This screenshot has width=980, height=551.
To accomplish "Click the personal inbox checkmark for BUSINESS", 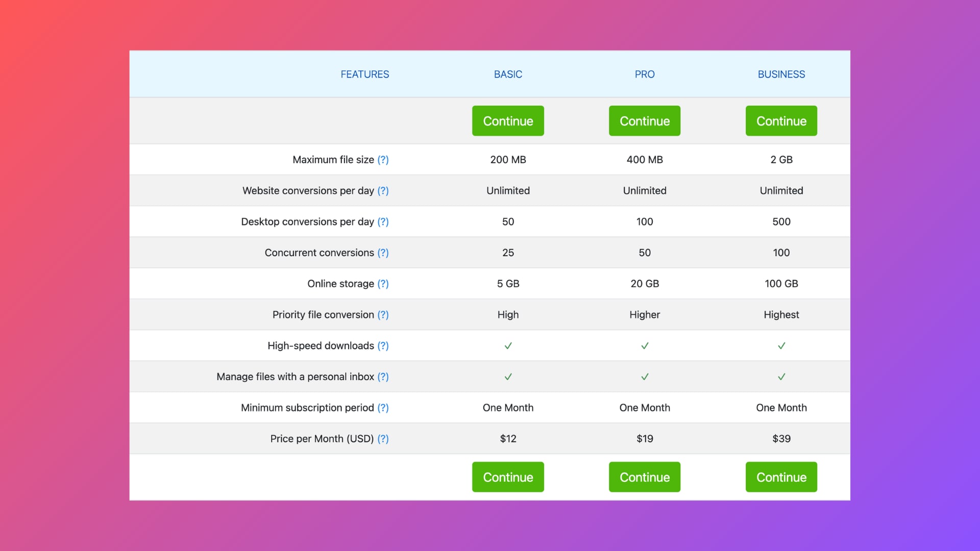I will pos(781,377).
